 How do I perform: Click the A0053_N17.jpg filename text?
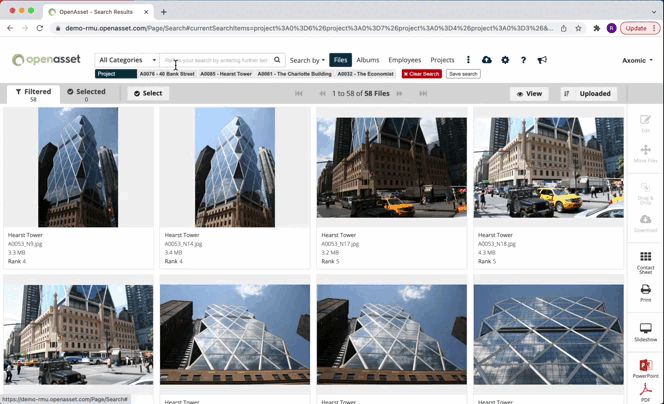click(x=340, y=244)
